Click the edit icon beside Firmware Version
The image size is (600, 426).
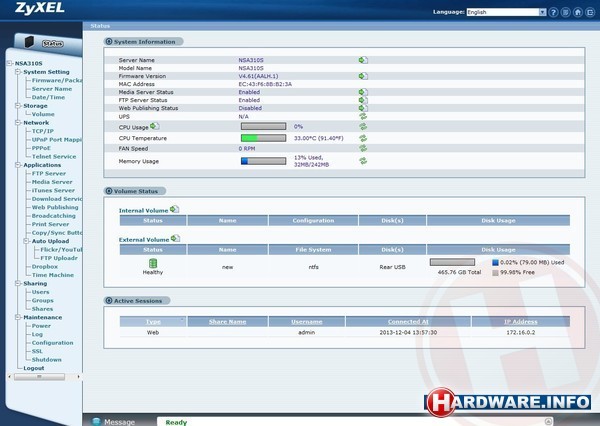[363, 76]
